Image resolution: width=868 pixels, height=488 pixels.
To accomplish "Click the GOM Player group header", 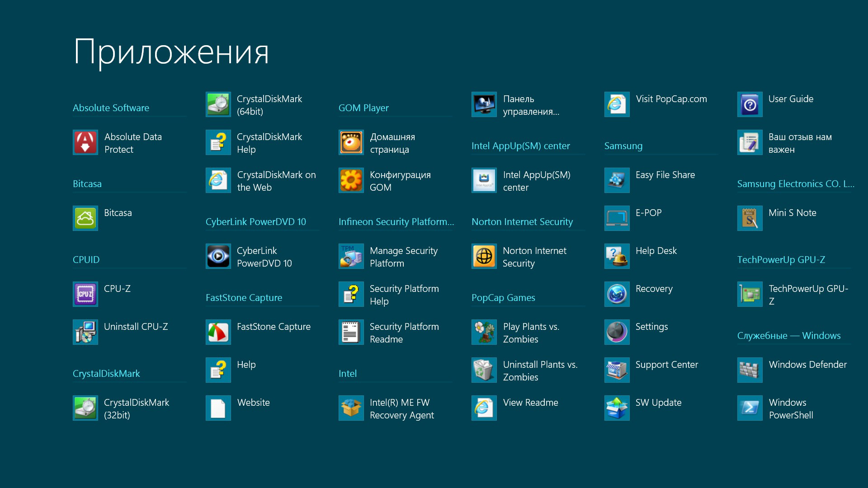I will click(363, 108).
